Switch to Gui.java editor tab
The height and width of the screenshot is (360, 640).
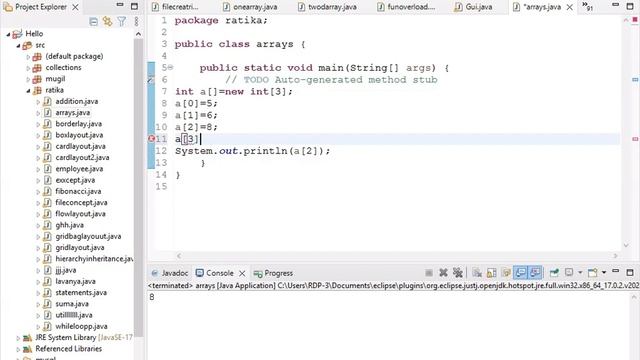[x=473, y=7]
